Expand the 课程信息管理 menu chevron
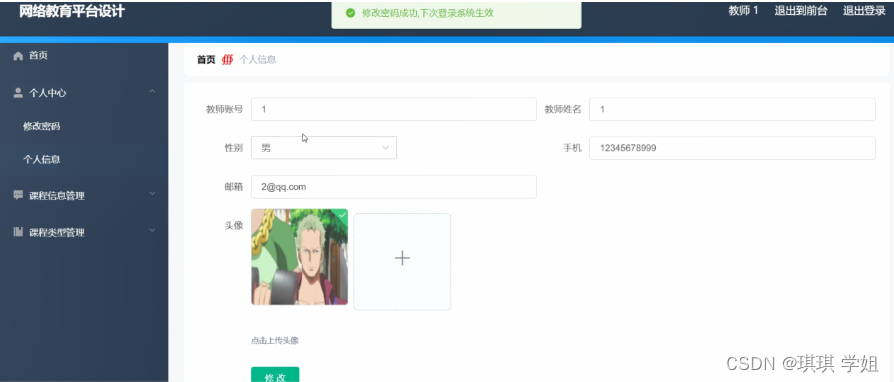 [152, 194]
